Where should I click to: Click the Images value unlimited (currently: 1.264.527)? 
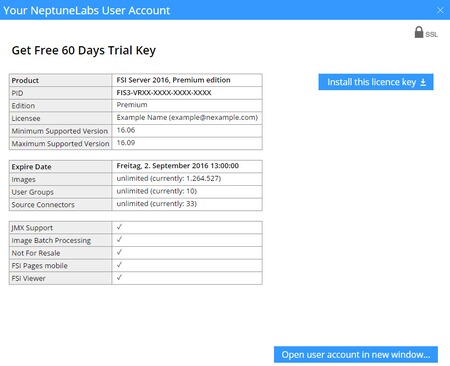click(x=169, y=179)
